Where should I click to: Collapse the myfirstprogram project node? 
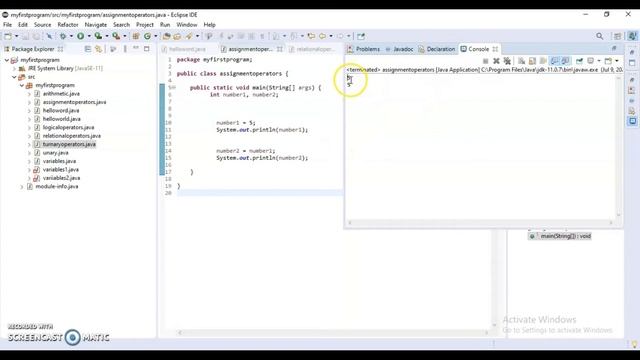[7, 60]
